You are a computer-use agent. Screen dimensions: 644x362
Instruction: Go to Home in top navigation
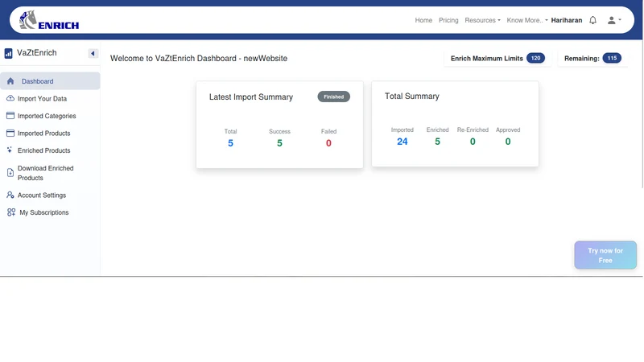click(423, 20)
